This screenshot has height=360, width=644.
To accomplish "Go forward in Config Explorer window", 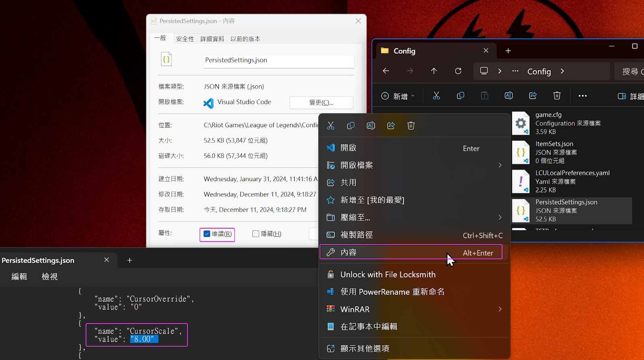I will [410, 71].
